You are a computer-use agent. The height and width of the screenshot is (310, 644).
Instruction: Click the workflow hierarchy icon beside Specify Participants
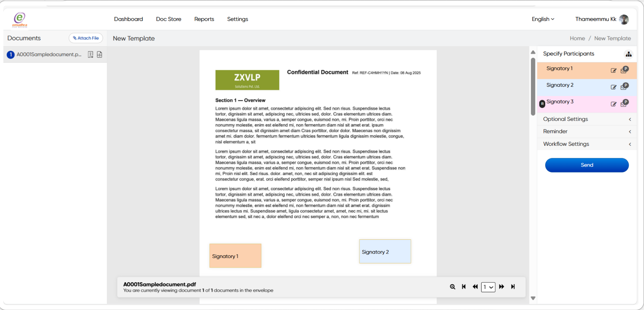point(628,54)
